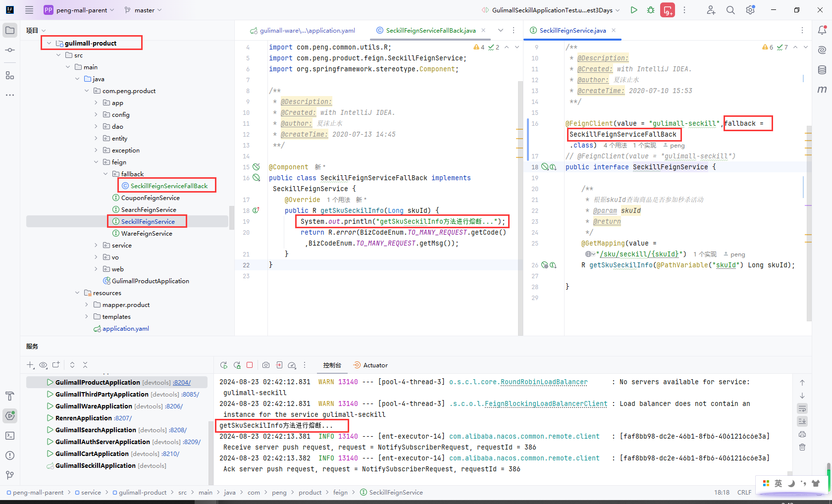
Task: Expand the app package node
Action: coord(96,102)
